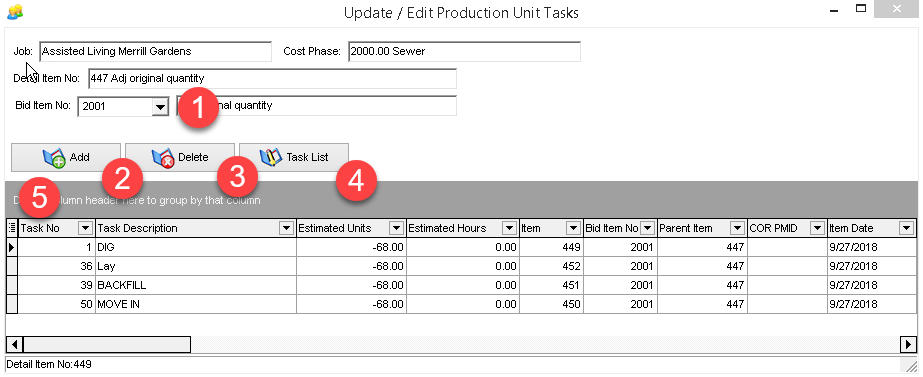Close the Update / Edit Production window
The image size is (923, 377).
click(897, 9)
